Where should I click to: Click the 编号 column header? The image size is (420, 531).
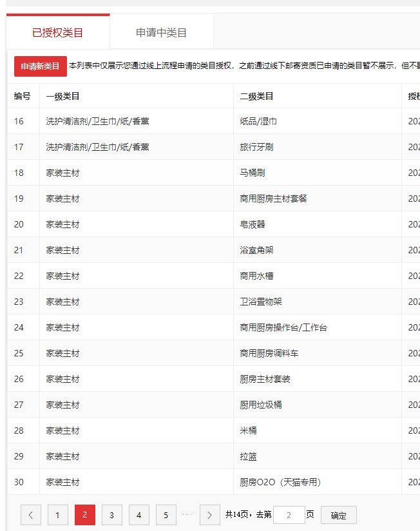click(23, 96)
